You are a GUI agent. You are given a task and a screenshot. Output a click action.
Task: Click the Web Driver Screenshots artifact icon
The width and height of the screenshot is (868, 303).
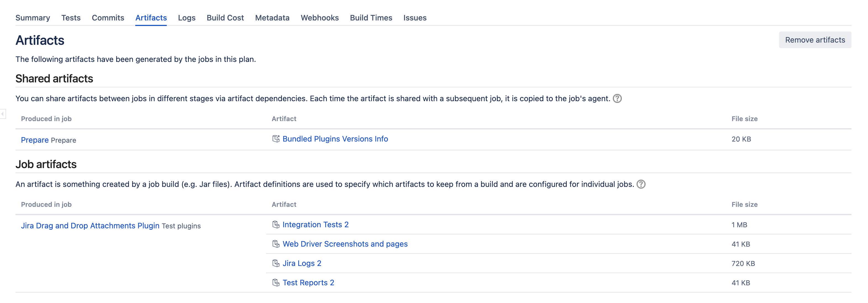coord(276,244)
